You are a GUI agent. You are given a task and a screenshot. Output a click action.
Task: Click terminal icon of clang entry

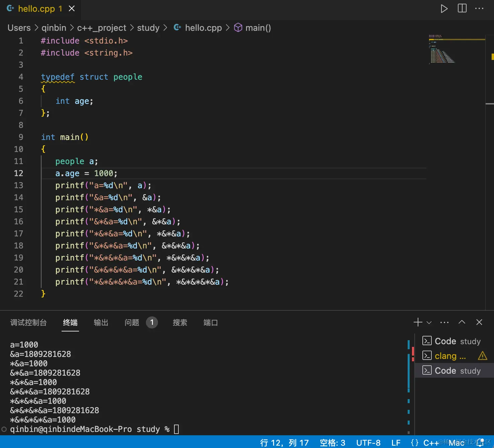click(x=427, y=355)
